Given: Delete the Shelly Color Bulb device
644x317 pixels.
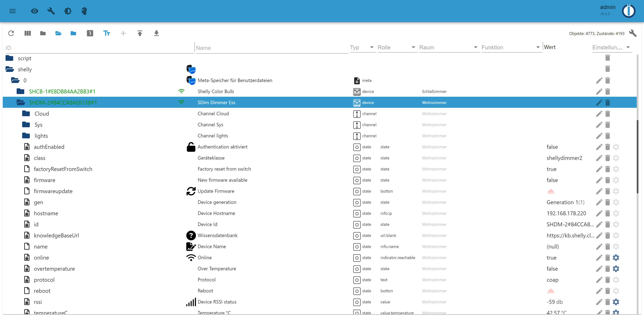Looking at the screenshot, I should 607,91.
